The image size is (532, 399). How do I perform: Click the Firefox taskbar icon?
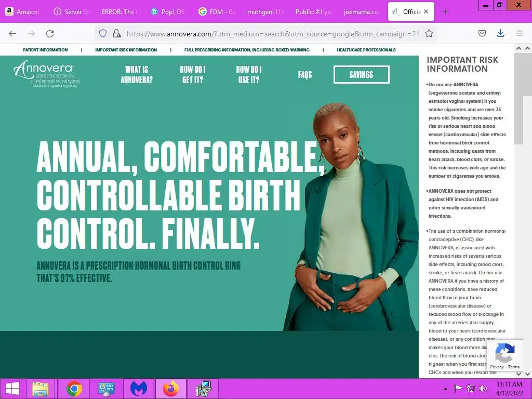(170, 389)
